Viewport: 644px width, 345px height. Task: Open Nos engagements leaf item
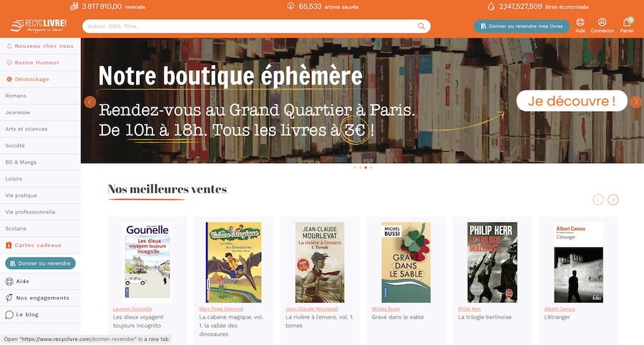point(40,298)
